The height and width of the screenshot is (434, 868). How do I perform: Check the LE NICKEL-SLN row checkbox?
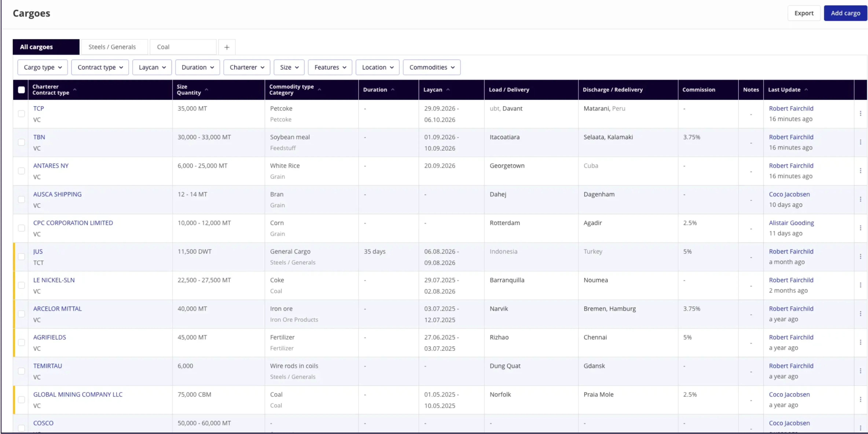(21, 286)
